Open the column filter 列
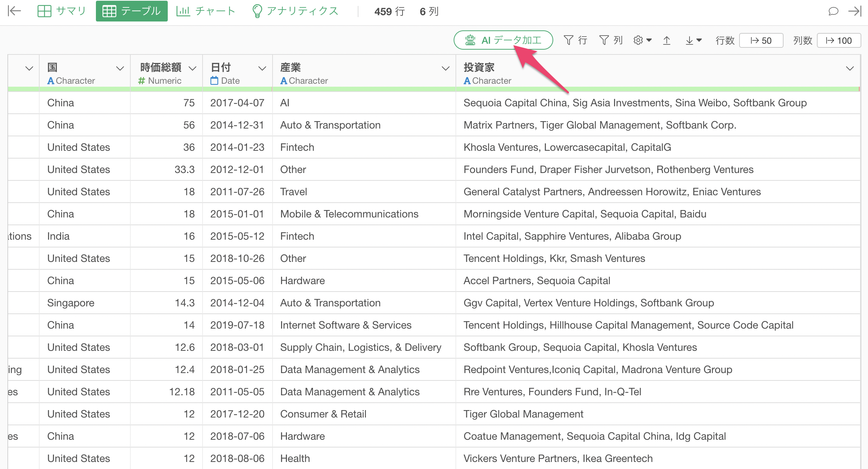Screen dimensions: 868x469 (611, 40)
